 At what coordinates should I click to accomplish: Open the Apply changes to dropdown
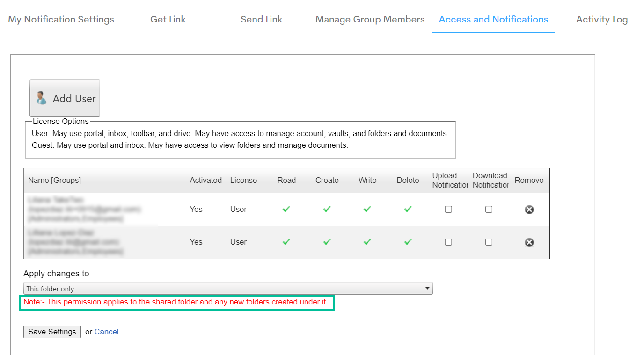click(228, 289)
